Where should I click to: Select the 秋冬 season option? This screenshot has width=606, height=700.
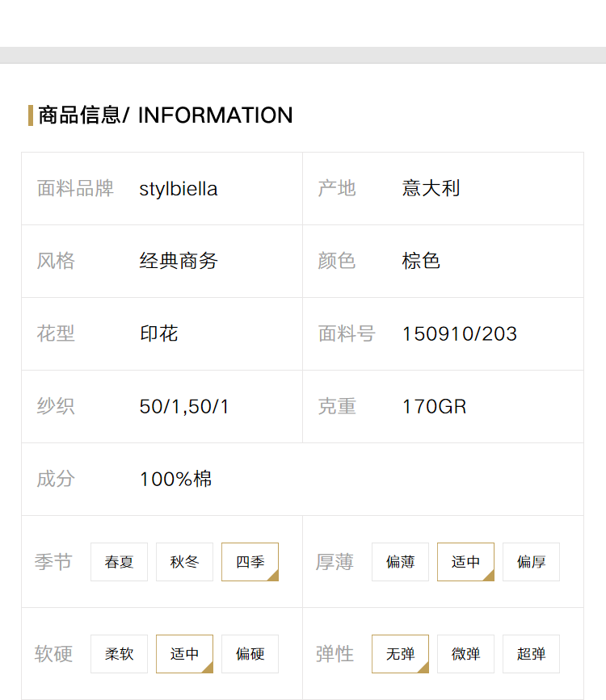184,562
